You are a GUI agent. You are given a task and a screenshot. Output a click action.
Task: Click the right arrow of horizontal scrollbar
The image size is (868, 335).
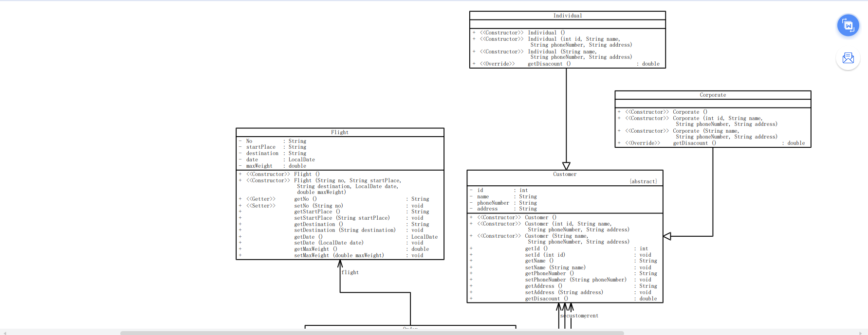(861, 333)
